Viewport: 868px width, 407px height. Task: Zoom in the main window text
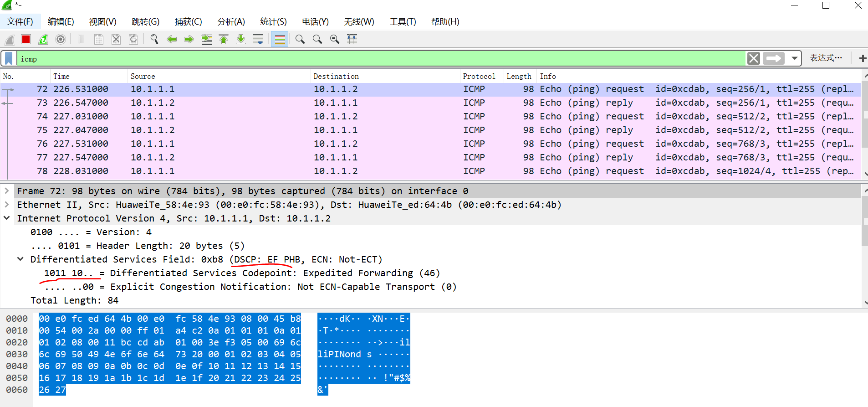(x=300, y=40)
